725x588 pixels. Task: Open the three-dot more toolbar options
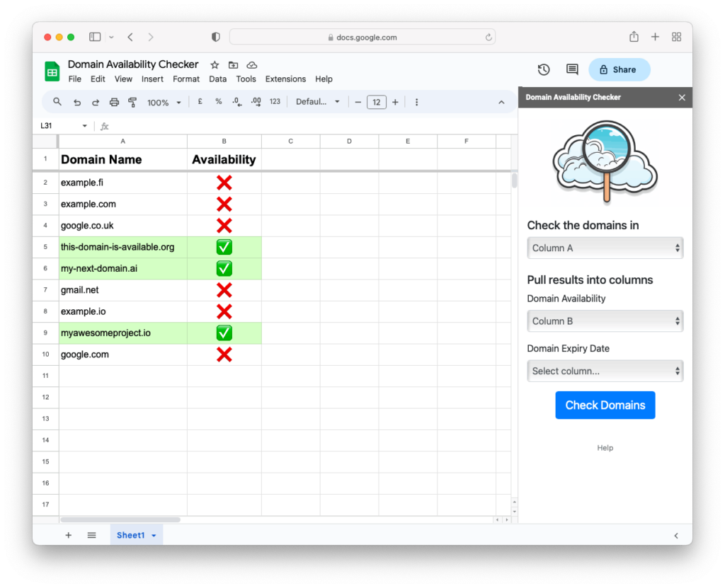416,102
